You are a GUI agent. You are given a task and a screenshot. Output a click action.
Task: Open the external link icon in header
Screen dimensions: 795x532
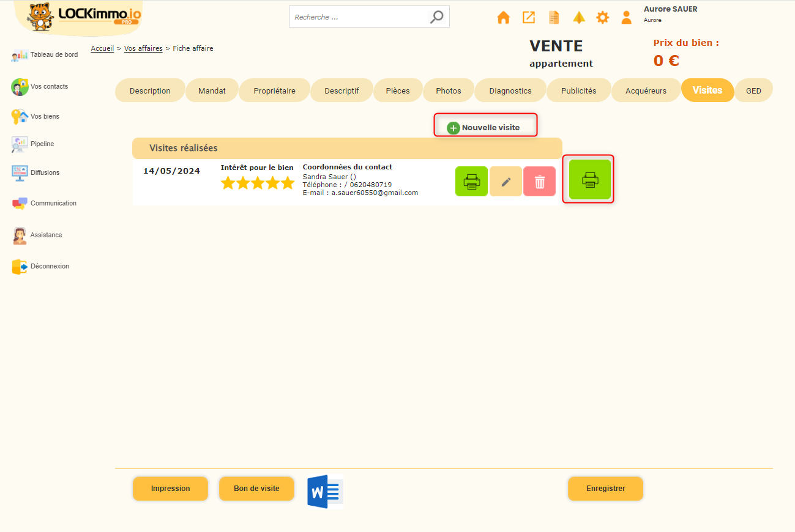[528, 18]
